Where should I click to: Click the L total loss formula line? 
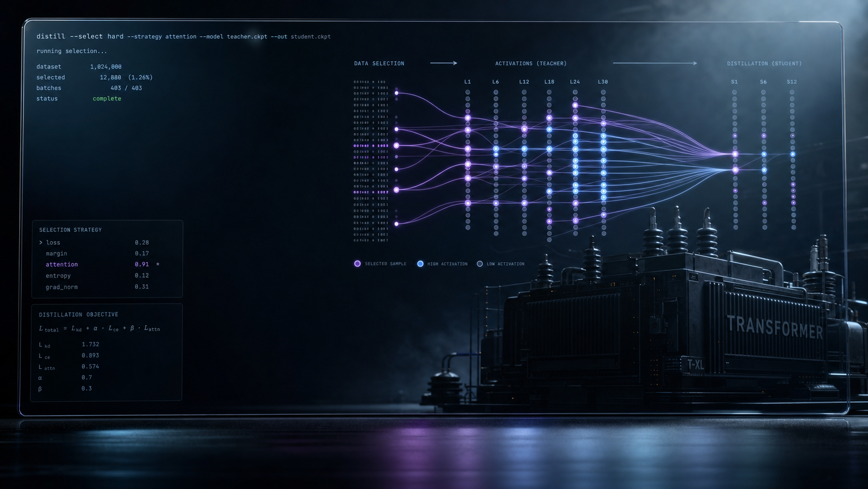[x=99, y=328]
